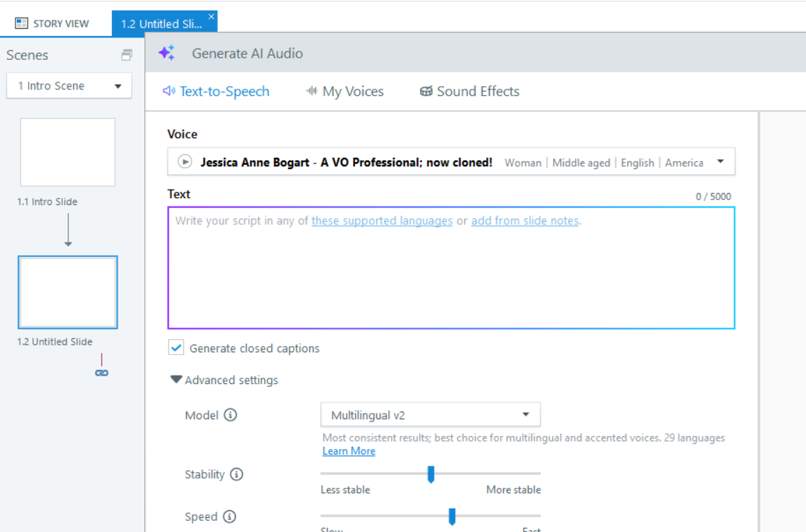Viewport: 806px width, 532px height.
Task: Play the Jessica Anne Bogart voice preview
Action: pos(185,162)
